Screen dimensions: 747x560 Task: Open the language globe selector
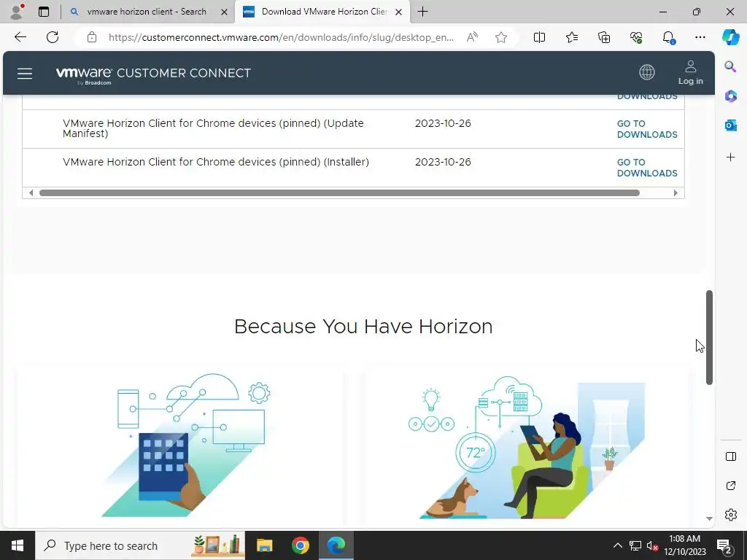pyautogui.click(x=646, y=72)
